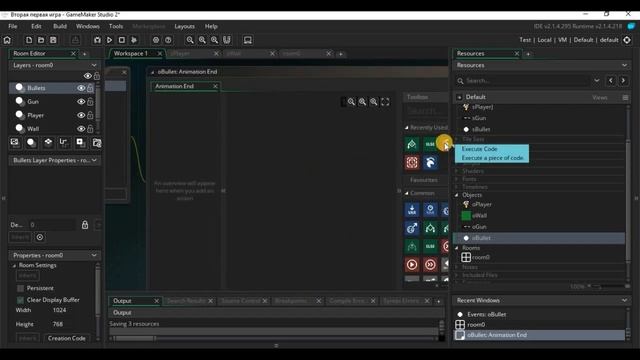Toggle the docks toolbar icon
640x360 pixels.
[x=227, y=40]
